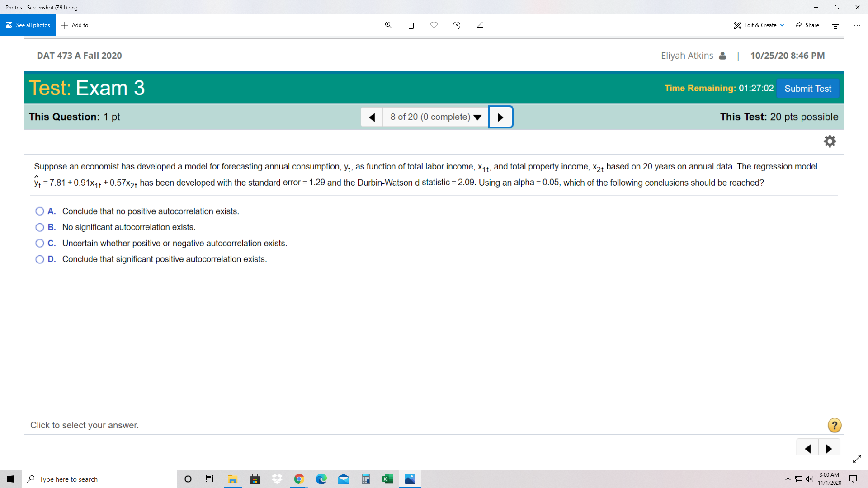
Task: Switch to See all photos view
Action: 28,25
